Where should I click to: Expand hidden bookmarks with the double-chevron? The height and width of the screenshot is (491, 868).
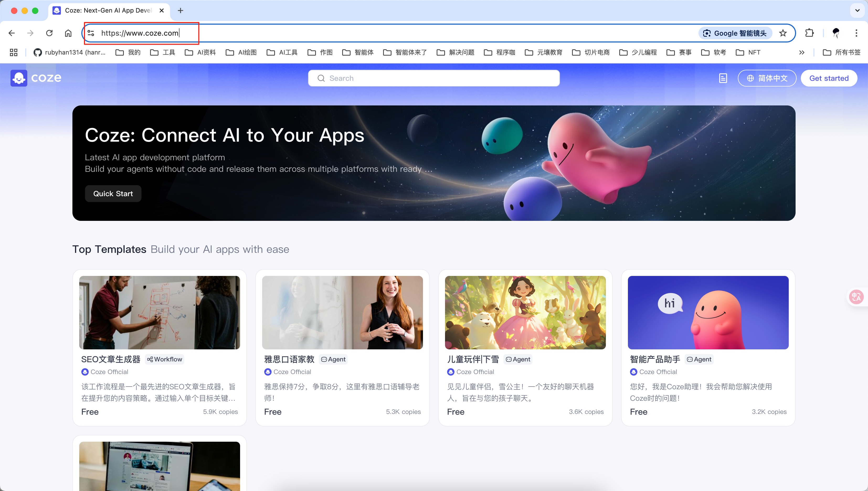[x=802, y=52]
